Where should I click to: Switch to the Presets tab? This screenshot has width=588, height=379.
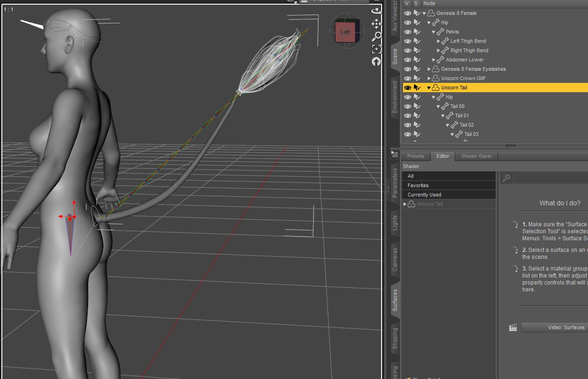pyautogui.click(x=416, y=156)
